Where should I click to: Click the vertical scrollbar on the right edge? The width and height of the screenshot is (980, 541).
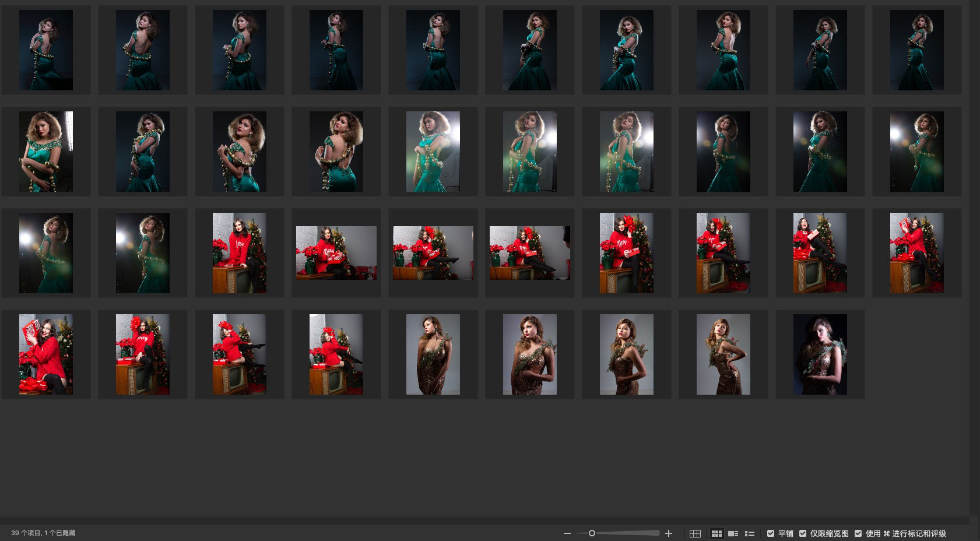point(972,257)
